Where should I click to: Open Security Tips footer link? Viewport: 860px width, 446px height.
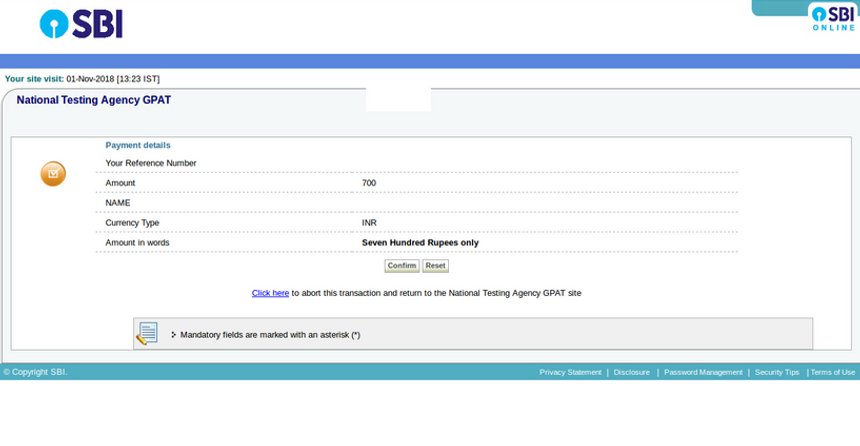coord(777,372)
